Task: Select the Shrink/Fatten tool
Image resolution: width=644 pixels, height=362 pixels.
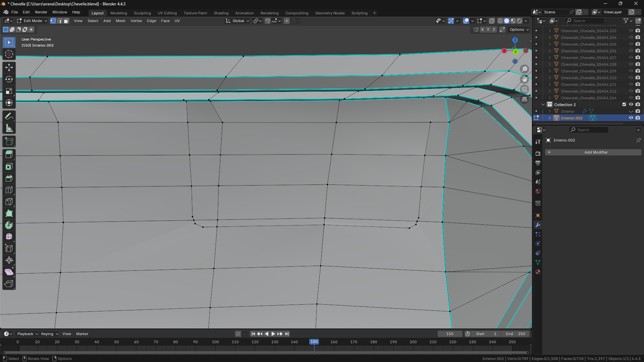Action: point(9,260)
